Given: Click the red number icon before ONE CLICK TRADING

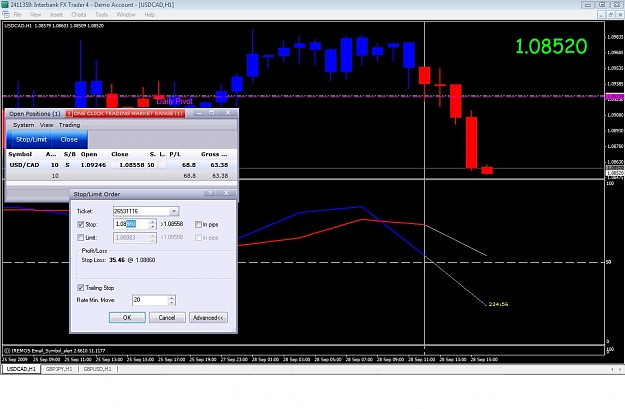Looking at the screenshot, I should point(69,114).
